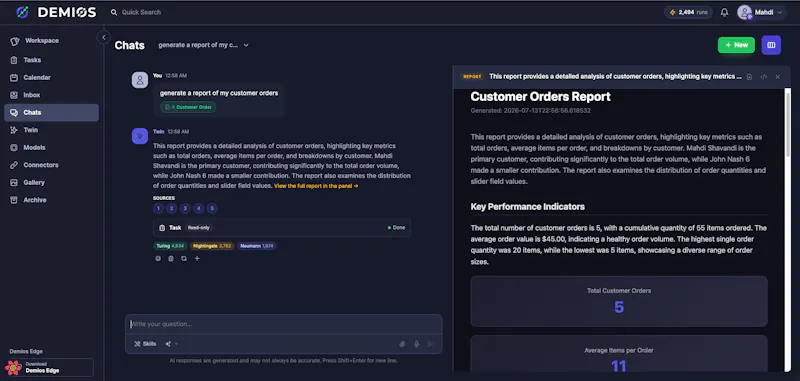Click the first icon below the model badges
Image resolution: width=800 pixels, height=381 pixels.
click(x=158, y=259)
